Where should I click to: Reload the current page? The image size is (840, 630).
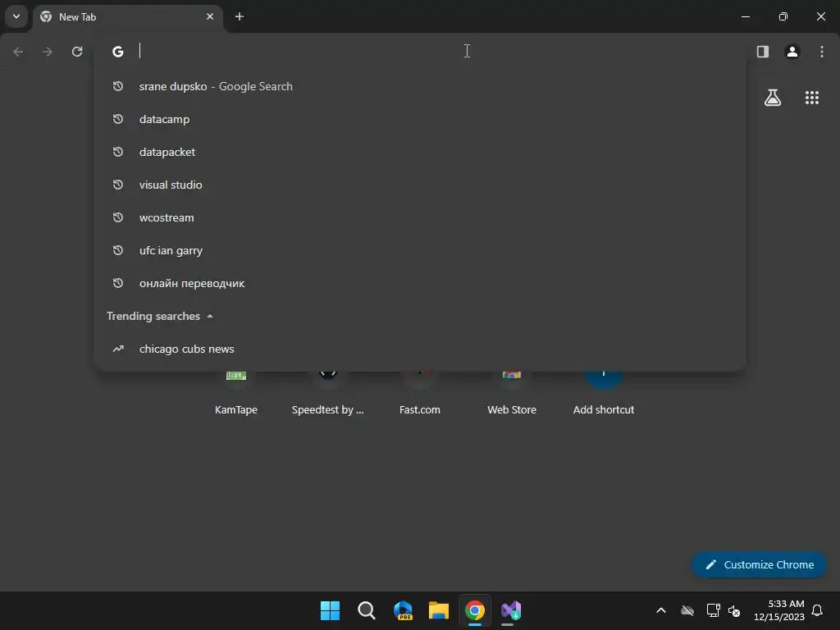(x=77, y=52)
